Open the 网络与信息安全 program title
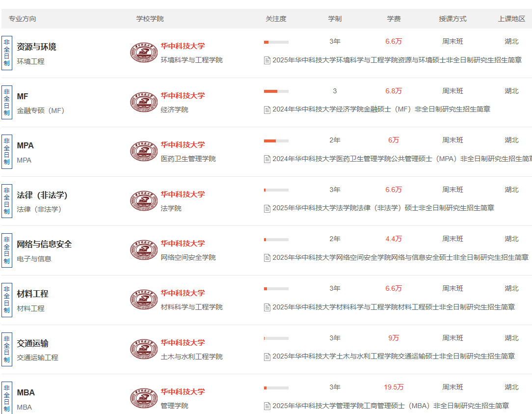The width and height of the screenshot is (532, 414). click(x=44, y=244)
